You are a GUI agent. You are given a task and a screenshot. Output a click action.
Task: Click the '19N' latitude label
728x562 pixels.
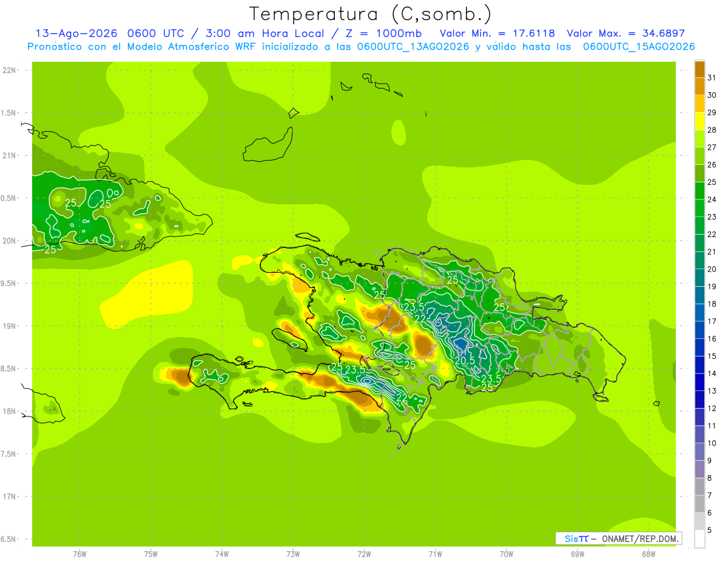9,326
